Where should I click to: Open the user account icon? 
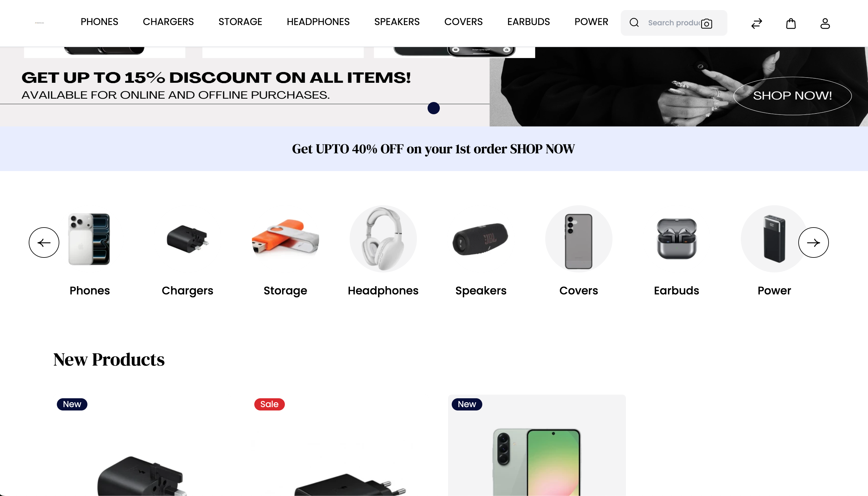coord(825,24)
